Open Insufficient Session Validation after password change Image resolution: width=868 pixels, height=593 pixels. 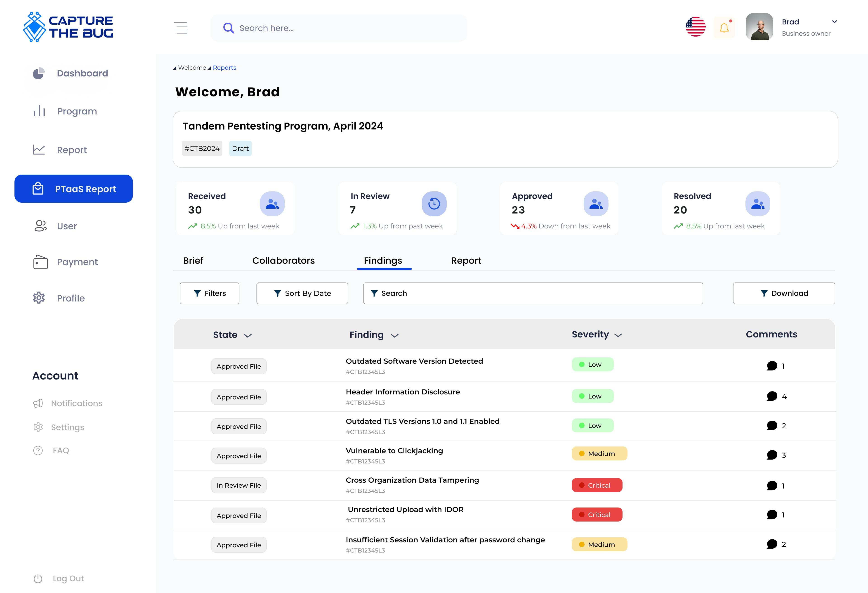click(445, 540)
